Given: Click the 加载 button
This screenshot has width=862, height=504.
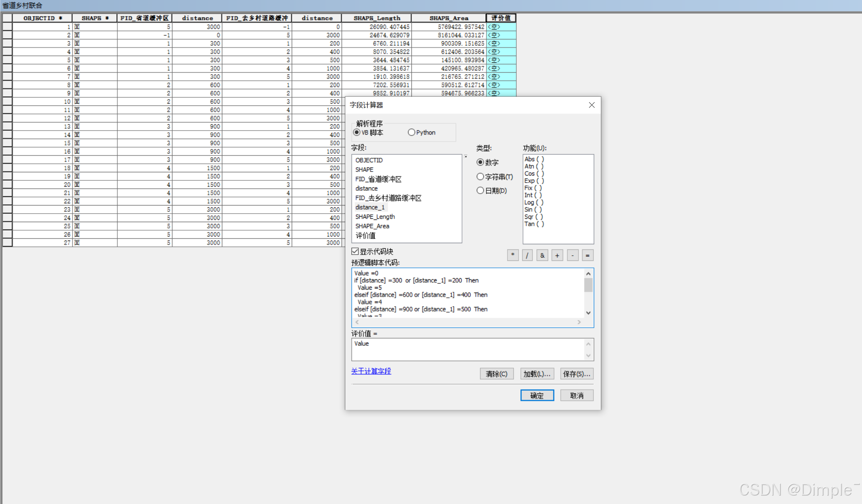Looking at the screenshot, I should [x=537, y=374].
